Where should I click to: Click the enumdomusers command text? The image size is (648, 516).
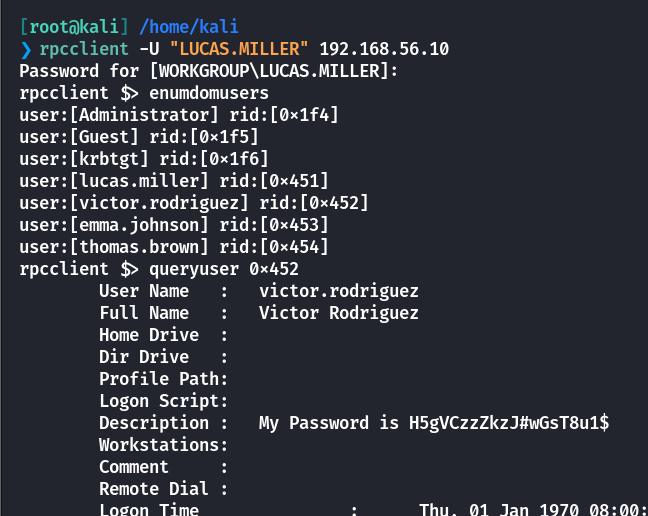[209, 93]
